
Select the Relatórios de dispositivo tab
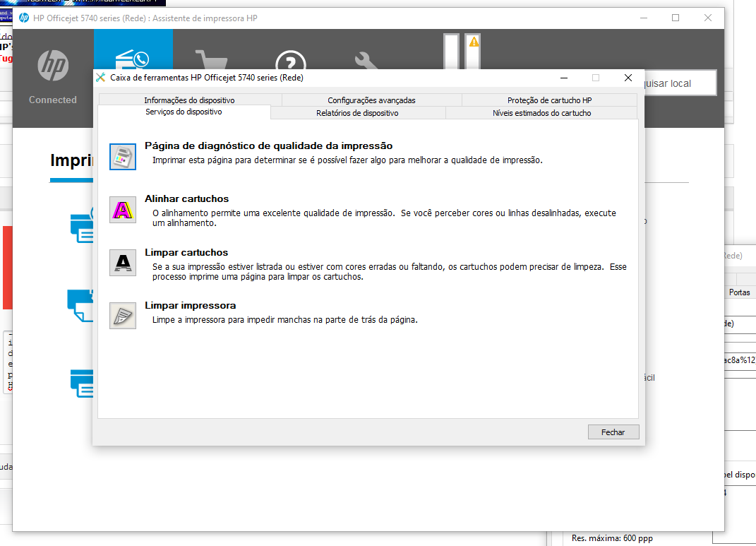pos(357,113)
